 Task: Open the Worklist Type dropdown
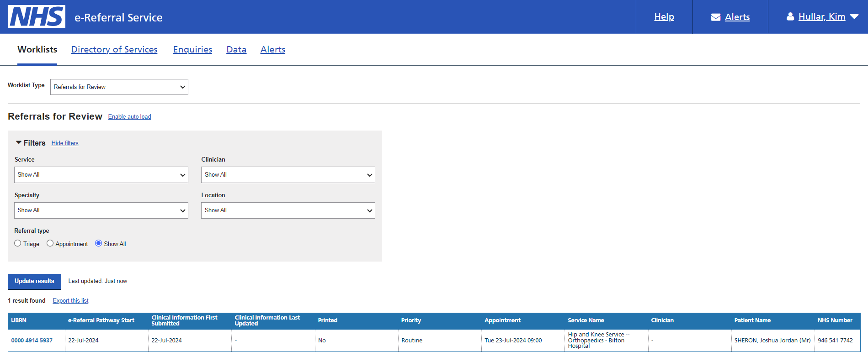[119, 87]
